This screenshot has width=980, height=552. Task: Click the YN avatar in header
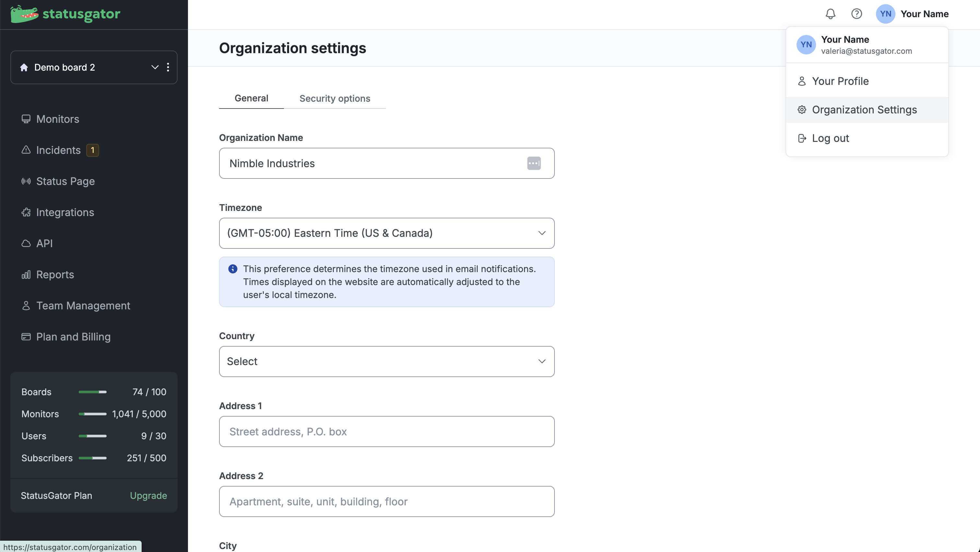(885, 14)
